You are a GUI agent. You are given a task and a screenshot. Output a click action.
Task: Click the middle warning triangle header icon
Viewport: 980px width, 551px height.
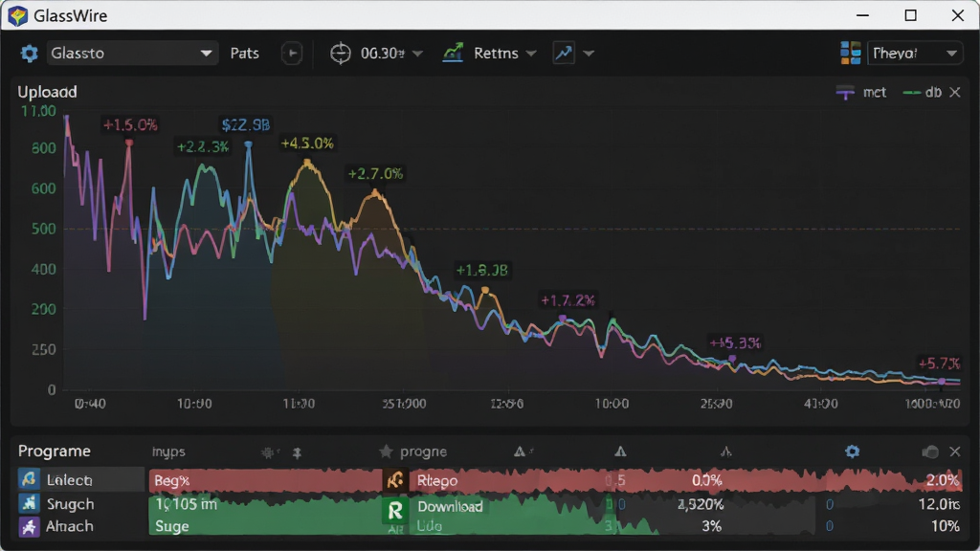tap(620, 452)
